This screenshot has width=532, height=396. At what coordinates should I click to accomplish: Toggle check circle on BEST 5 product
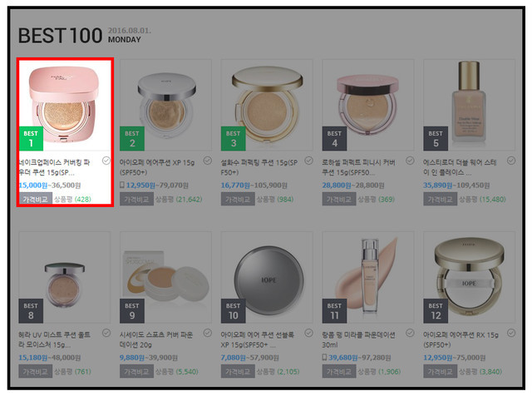click(511, 161)
